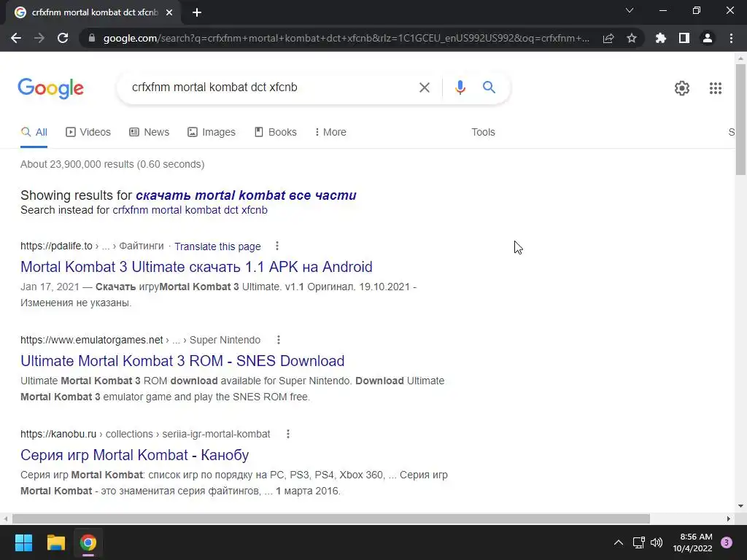Image resolution: width=747 pixels, height=560 pixels.
Task: Close the Mortal Kombat search tab
Action: pos(169,12)
